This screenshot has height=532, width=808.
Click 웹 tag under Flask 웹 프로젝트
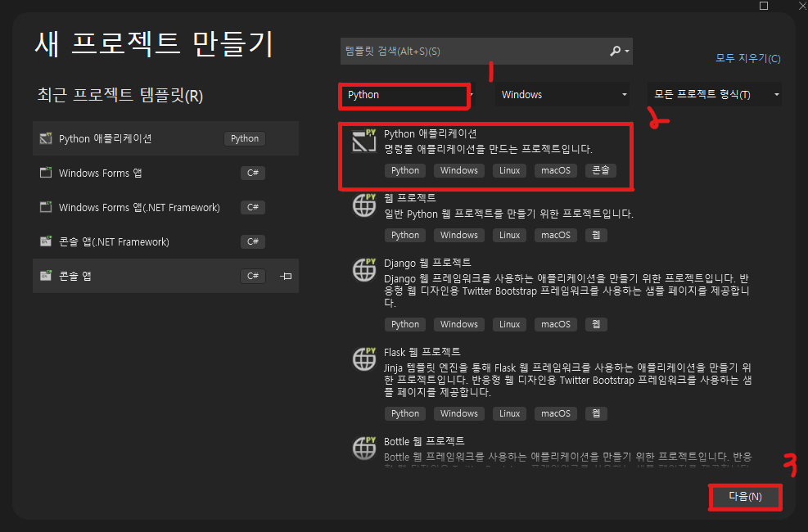(596, 413)
